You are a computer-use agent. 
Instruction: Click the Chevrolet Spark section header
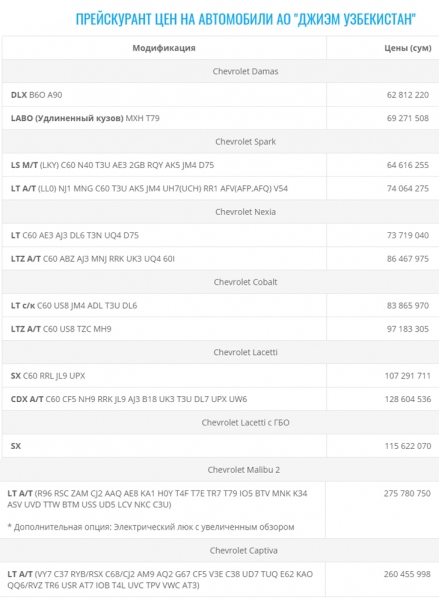pos(245,142)
